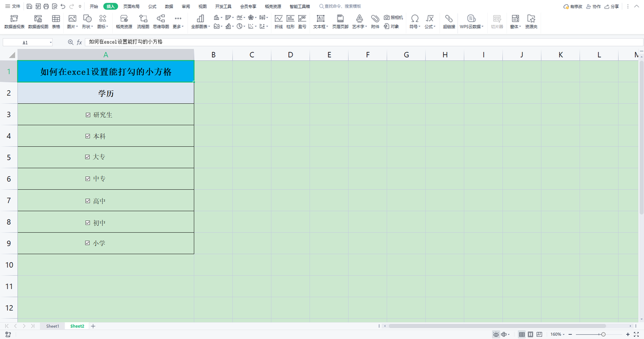Open the camera tool (照相机)
Screen dimensions: 644x339
click(393, 18)
